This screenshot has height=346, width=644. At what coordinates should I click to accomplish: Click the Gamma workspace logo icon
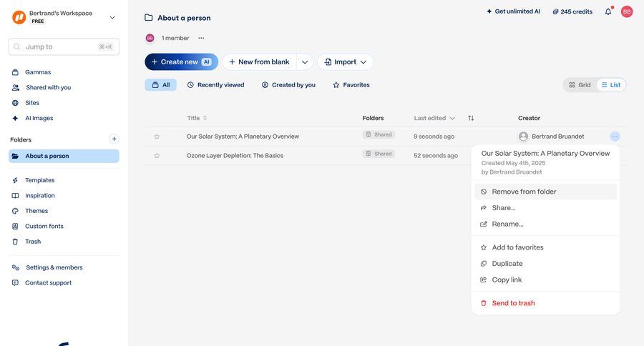click(x=19, y=17)
